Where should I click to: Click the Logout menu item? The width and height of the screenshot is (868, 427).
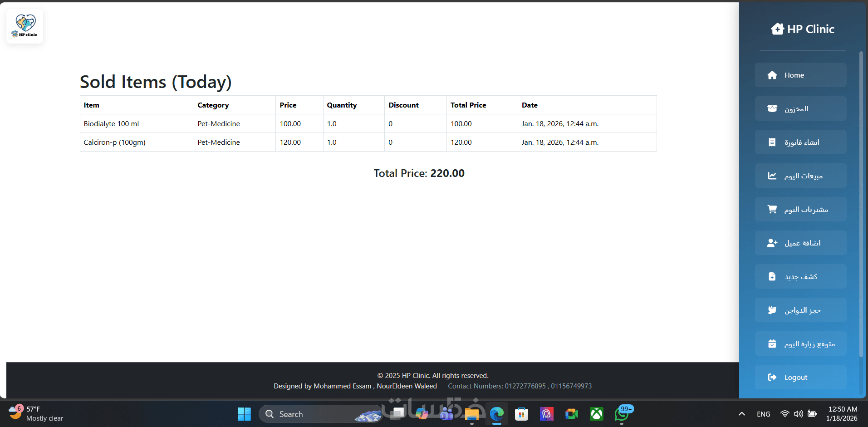tap(800, 378)
